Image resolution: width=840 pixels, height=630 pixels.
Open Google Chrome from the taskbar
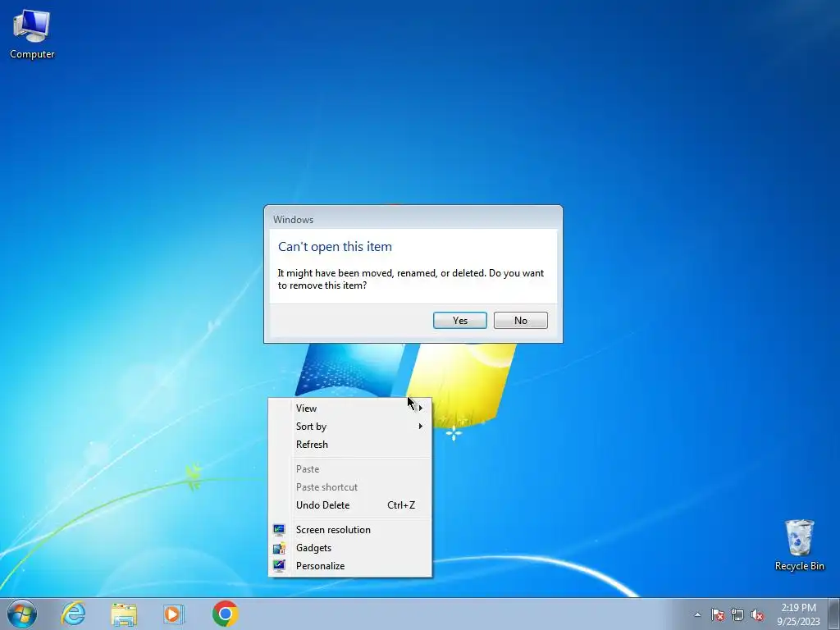click(225, 614)
